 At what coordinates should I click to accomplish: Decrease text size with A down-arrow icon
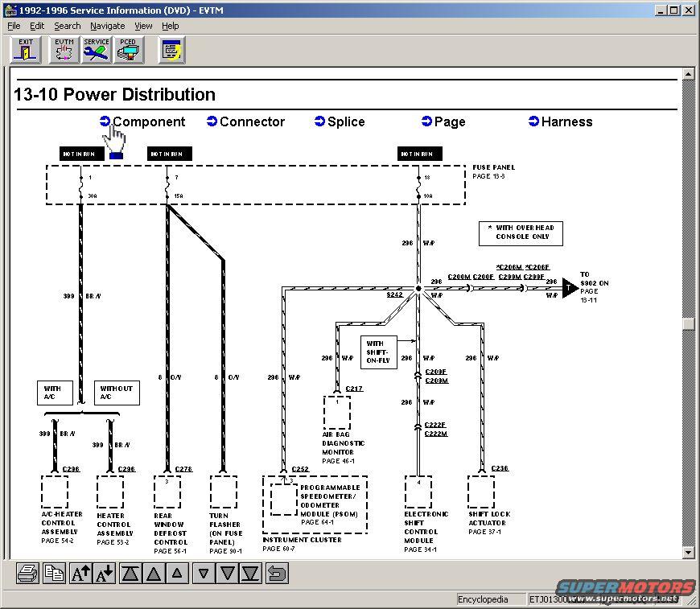[105, 573]
